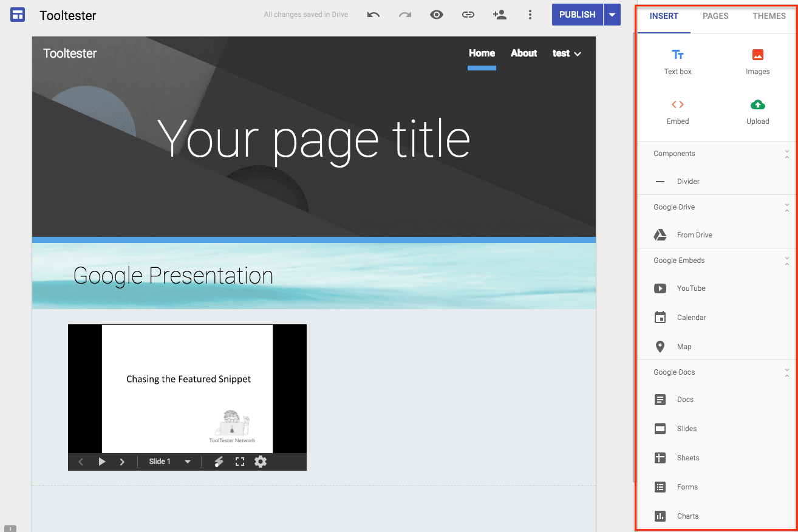Copy published site link icon

coord(468,15)
